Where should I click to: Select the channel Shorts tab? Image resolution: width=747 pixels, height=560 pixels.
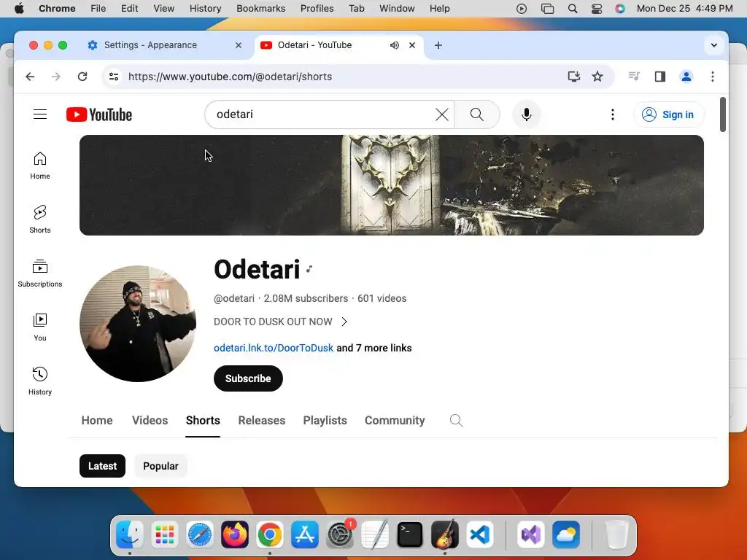point(203,421)
